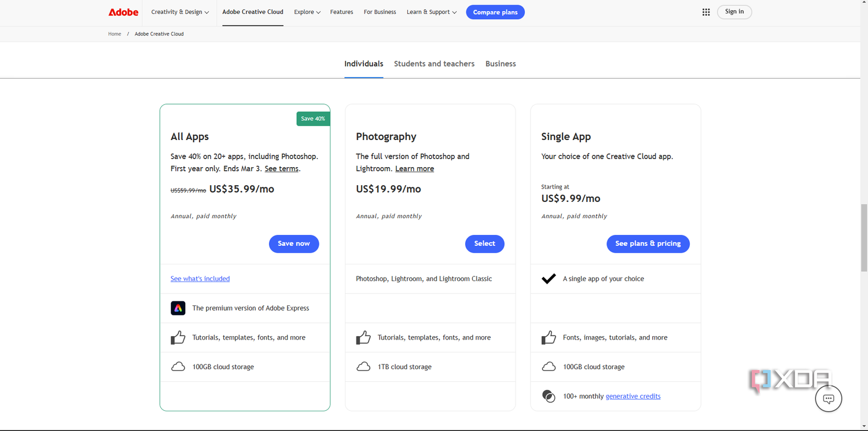This screenshot has width=868, height=431.
Task: Switch to the Individuals tab
Action: (363, 64)
